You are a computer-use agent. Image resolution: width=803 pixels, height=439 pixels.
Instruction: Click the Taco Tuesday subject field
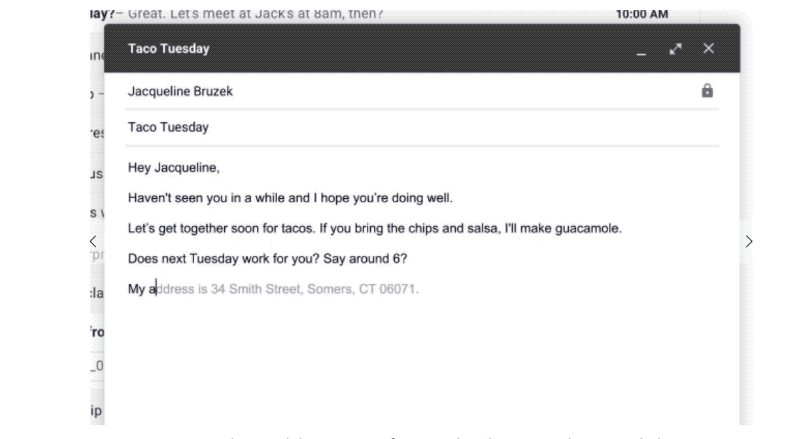(168, 127)
